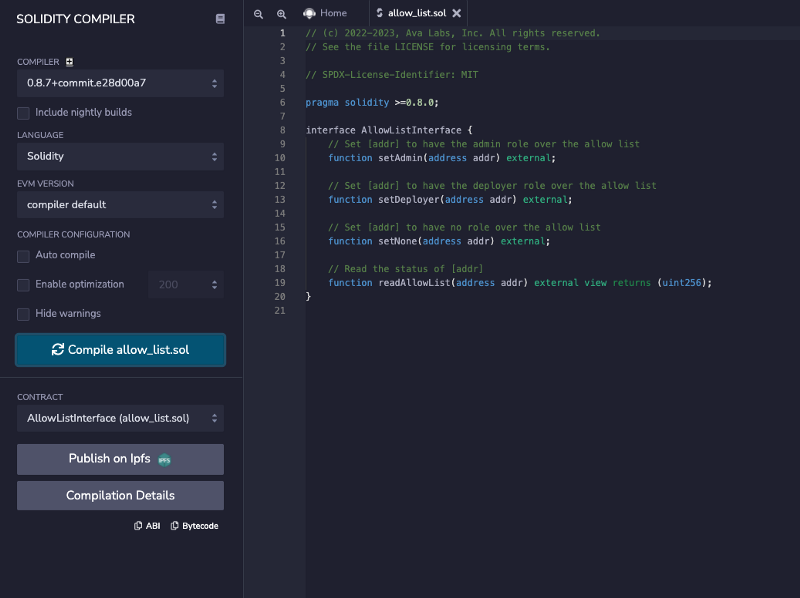
Task: Click the 'view' keyword on line 19
Action: point(595,283)
